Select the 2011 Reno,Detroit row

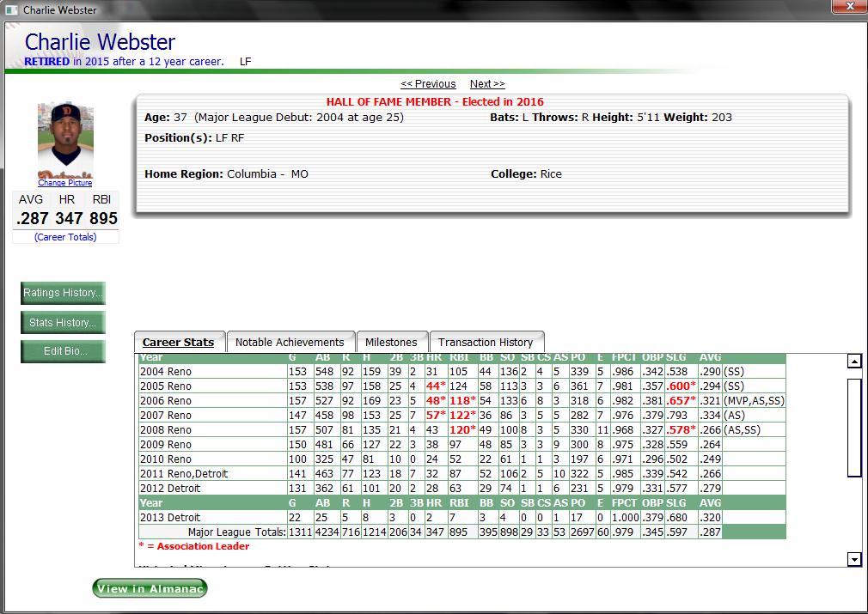click(x=462, y=473)
